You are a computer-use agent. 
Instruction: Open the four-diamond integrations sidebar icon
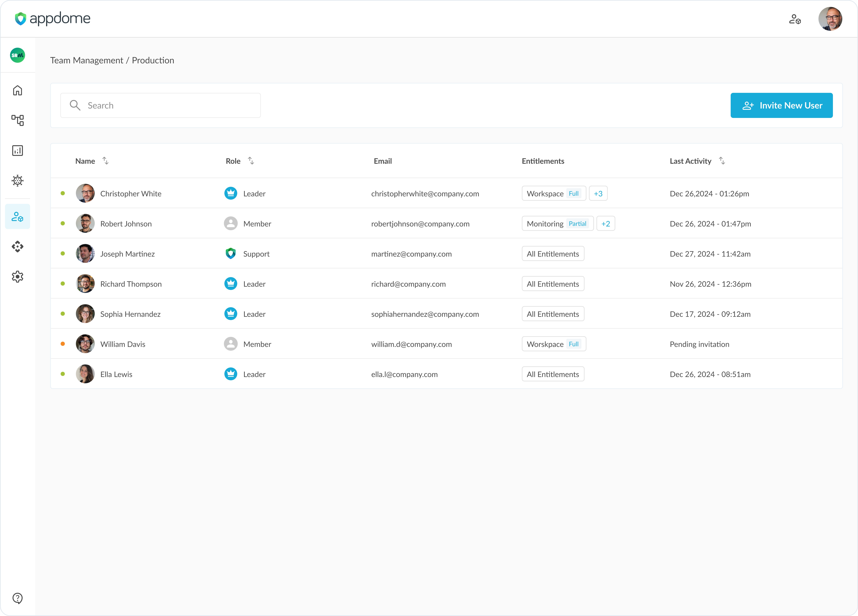(17, 247)
